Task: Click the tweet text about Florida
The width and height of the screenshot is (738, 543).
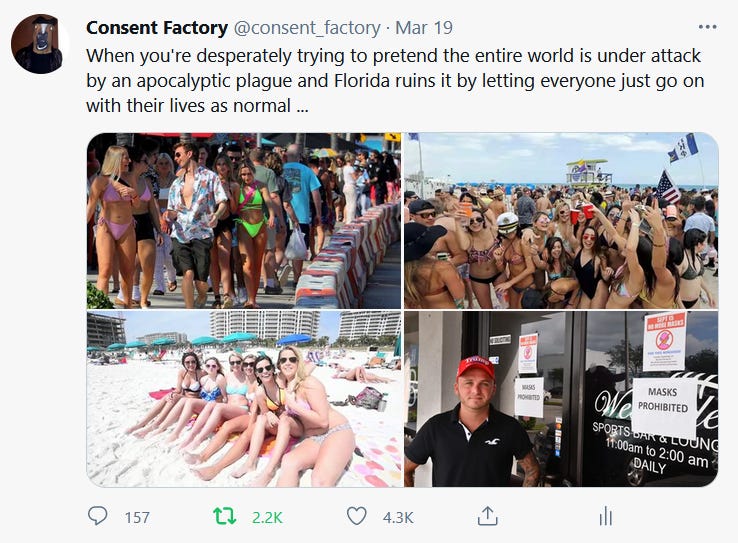Action: (395, 80)
